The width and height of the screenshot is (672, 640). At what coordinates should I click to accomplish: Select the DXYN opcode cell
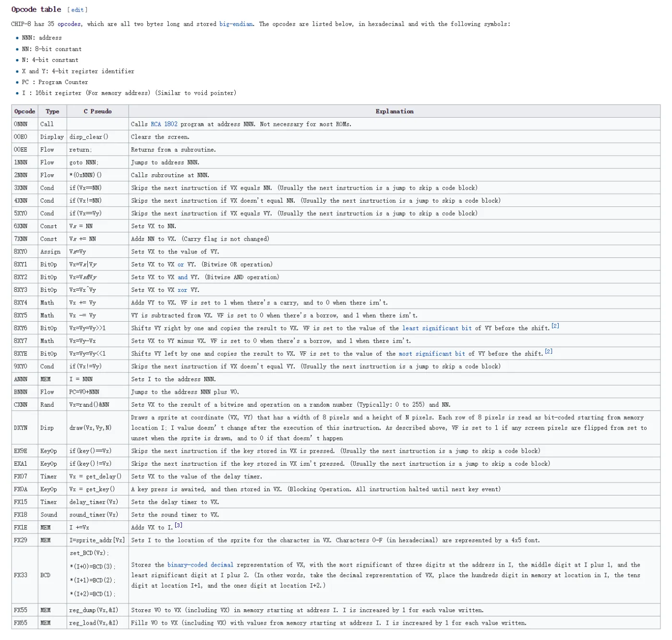(x=25, y=428)
